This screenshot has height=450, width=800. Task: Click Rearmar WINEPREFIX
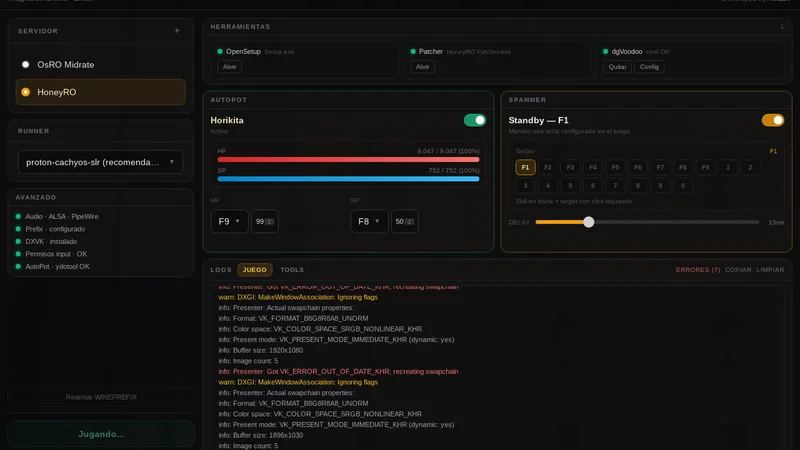pyautogui.click(x=101, y=397)
